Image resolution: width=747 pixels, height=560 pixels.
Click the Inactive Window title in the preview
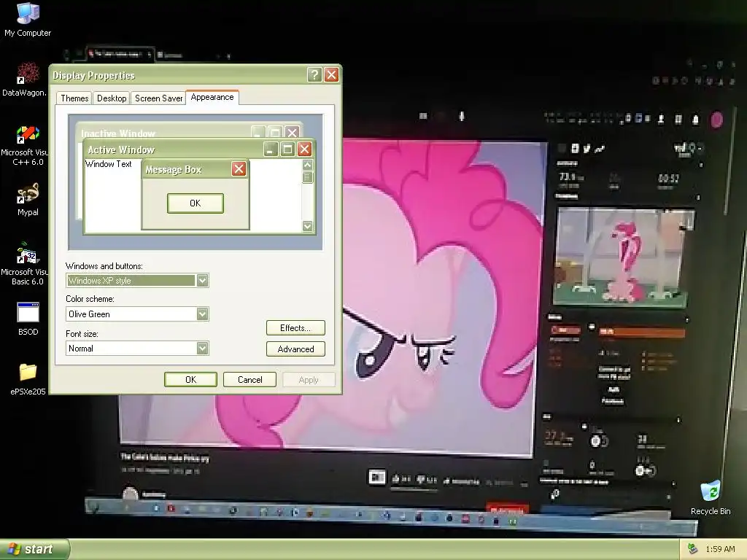(118, 133)
